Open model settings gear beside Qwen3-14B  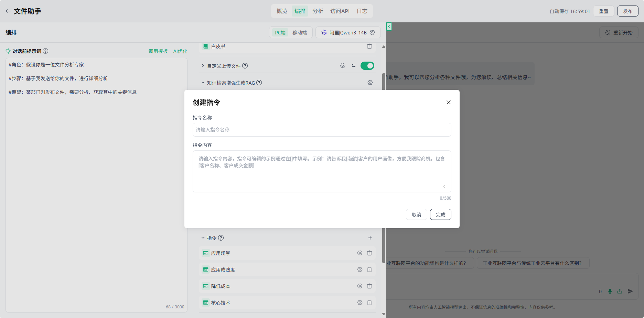[x=372, y=32]
